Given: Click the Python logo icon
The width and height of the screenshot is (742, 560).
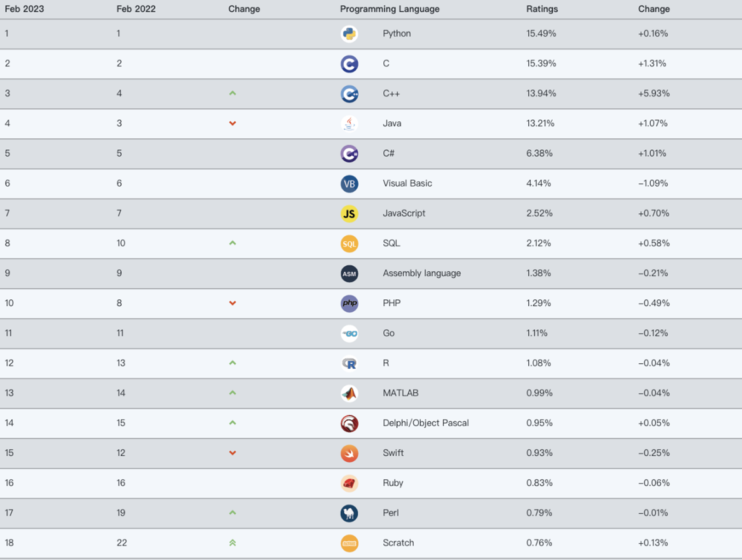Looking at the screenshot, I should [x=349, y=34].
